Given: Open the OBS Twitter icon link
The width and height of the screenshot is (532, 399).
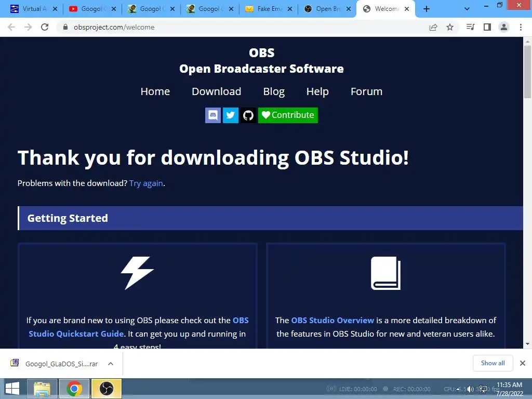Looking at the screenshot, I should (x=230, y=115).
